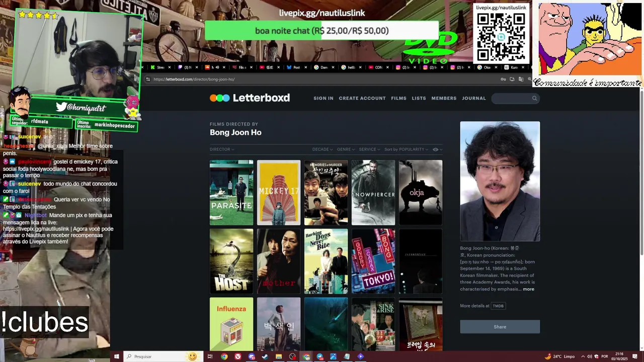644x362 pixels.
Task: Open File Explorer from the taskbar
Action: pos(279,356)
